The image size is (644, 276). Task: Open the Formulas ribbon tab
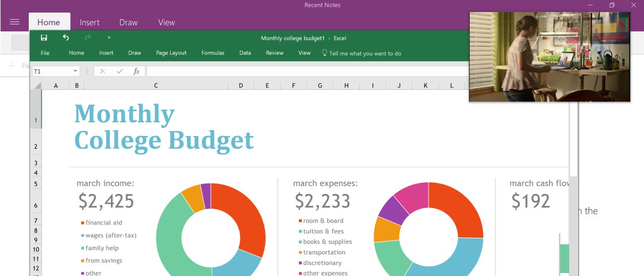pos(213,53)
